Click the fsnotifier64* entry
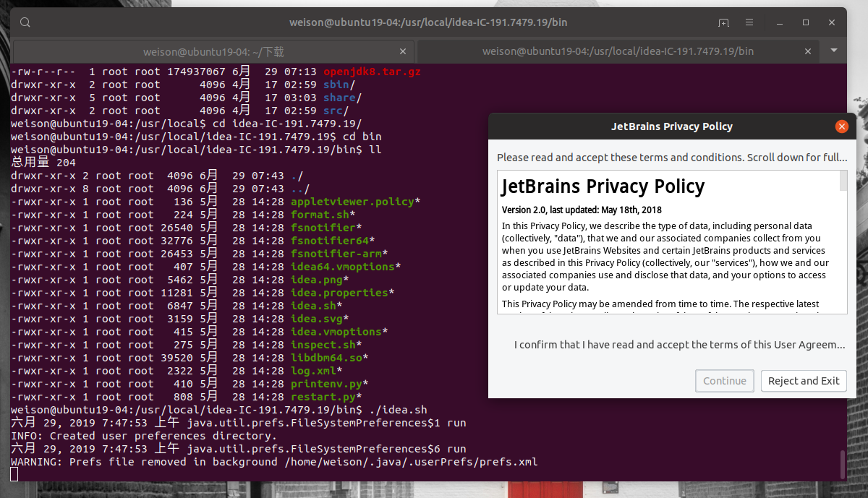Screen dimensions: 868x498 (333, 241)
